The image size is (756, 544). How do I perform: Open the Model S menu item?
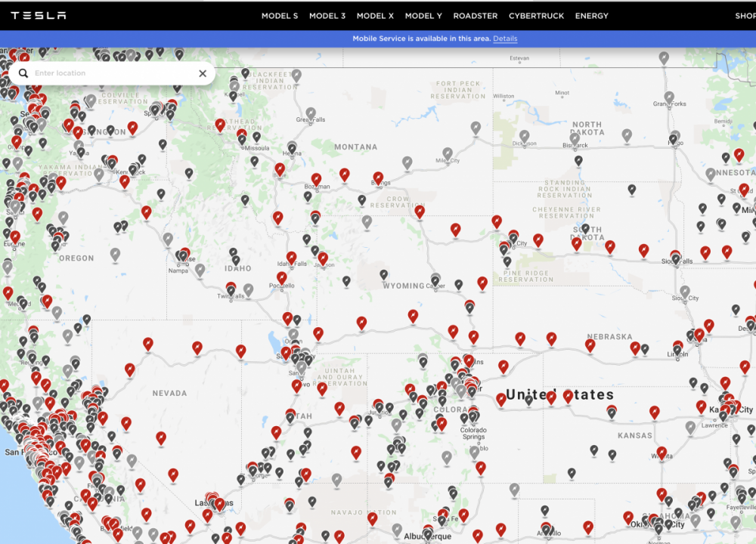point(280,16)
